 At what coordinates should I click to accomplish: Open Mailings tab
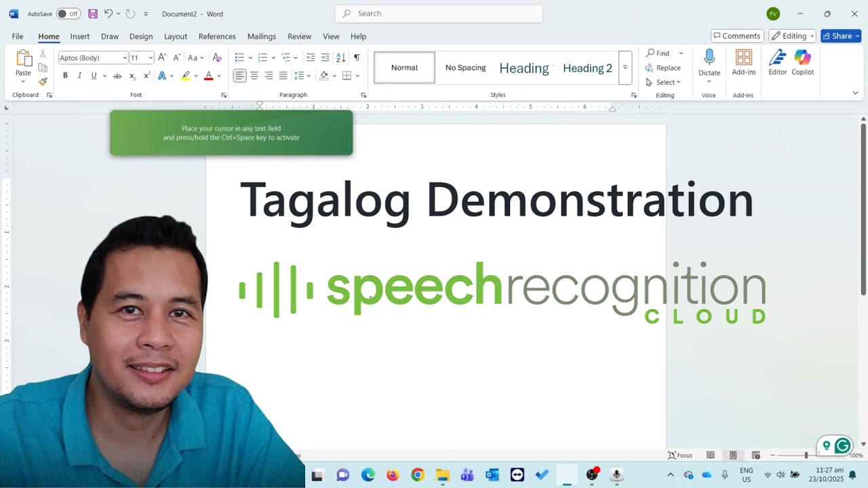[x=262, y=37]
